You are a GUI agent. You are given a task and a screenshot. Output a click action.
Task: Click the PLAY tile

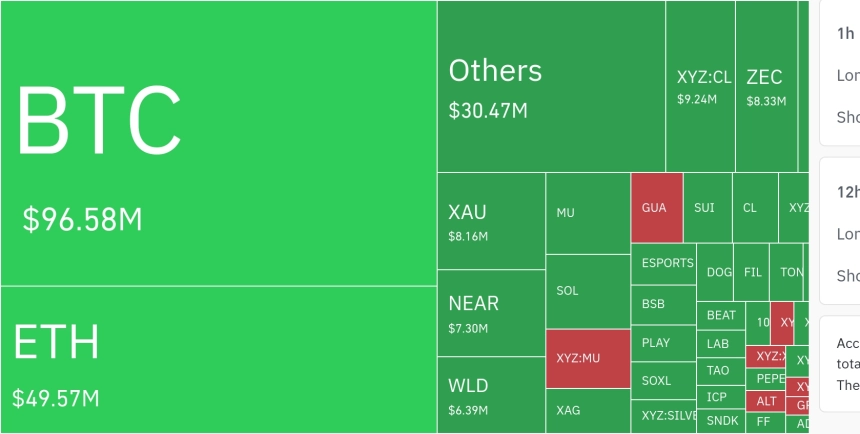point(664,343)
